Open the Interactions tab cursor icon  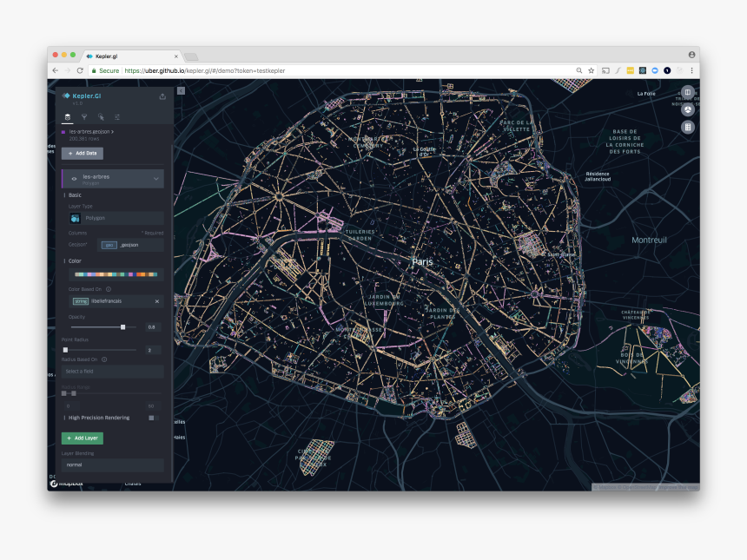tap(101, 117)
